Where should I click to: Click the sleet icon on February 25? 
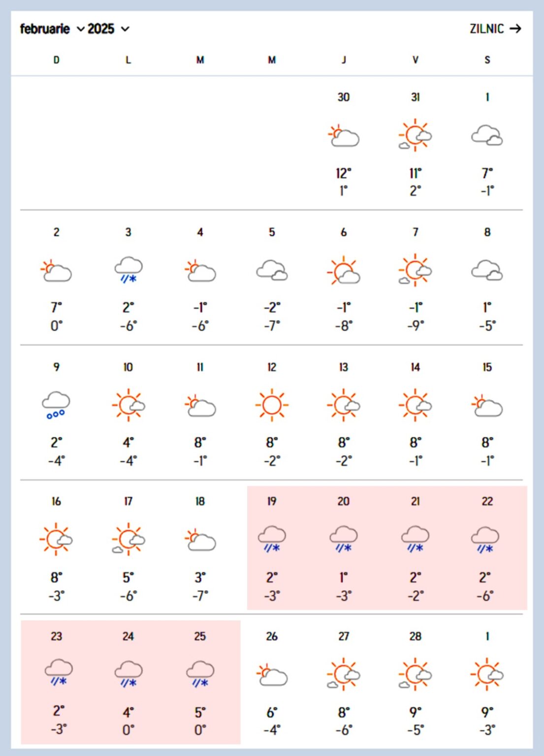(x=199, y=674)
